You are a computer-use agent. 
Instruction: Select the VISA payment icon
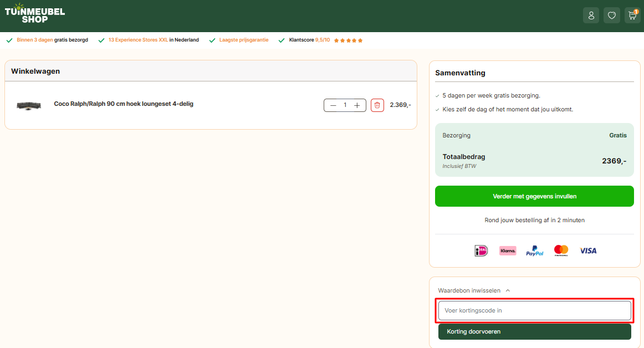(x=588, y=250)
